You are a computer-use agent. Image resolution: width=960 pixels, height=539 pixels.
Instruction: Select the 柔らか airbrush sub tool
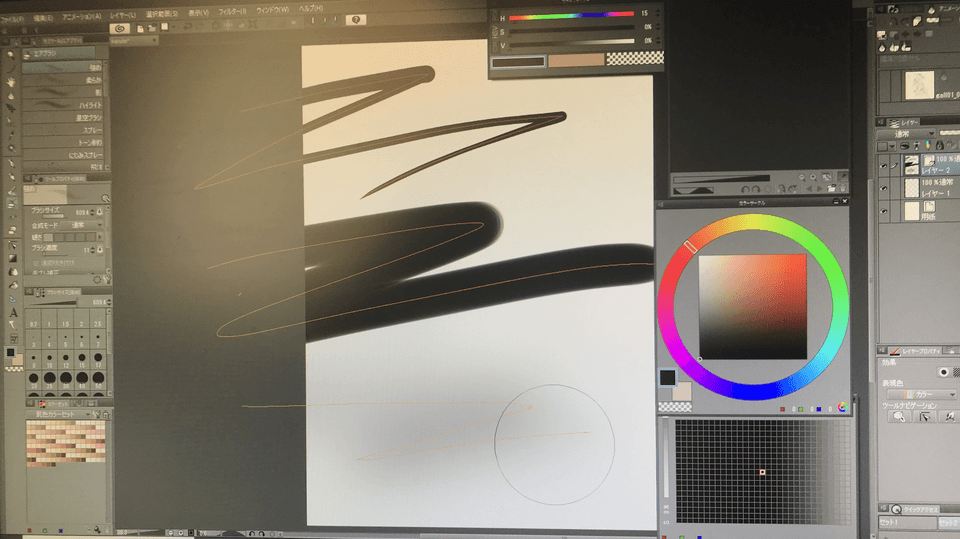tap(62, 80)
